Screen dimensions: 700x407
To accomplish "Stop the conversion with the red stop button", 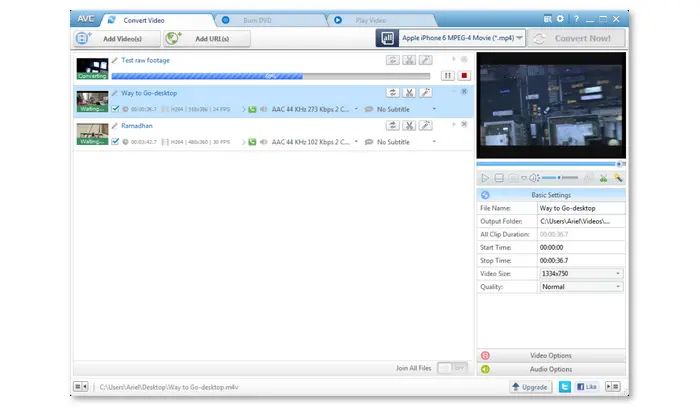I will click(x=463, y=75).
